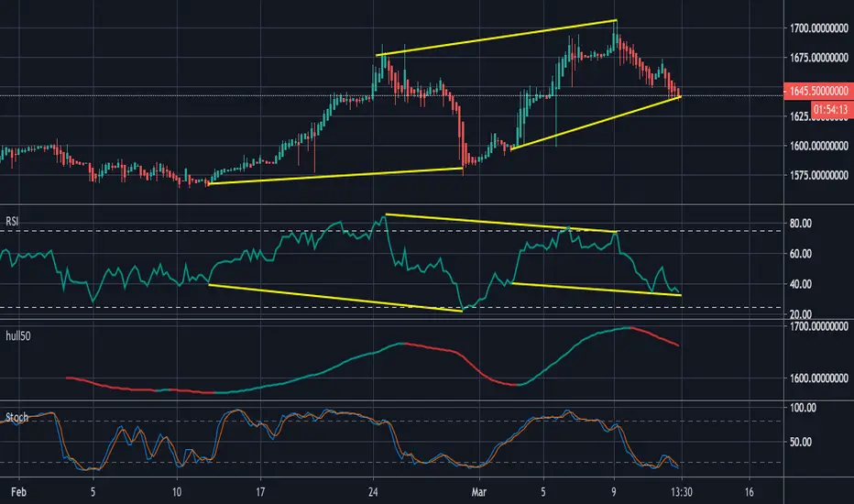Select the lower yellow support trendline from Feb
The image size is (854, 504).
pos(335,176)
